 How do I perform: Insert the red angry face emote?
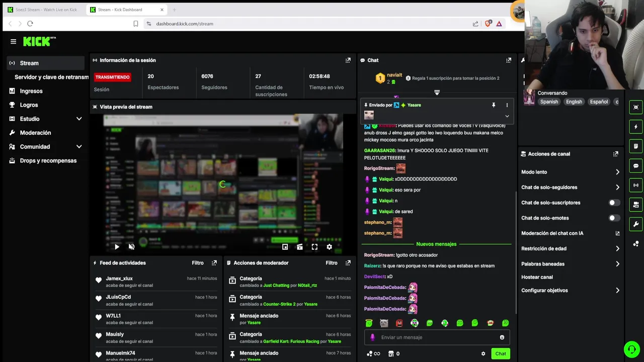399,323
